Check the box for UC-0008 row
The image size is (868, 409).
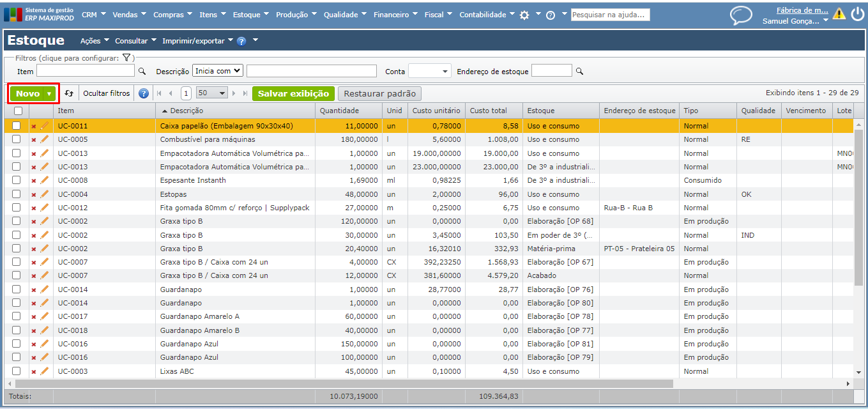pyautogui.click(x=17, y=180)
